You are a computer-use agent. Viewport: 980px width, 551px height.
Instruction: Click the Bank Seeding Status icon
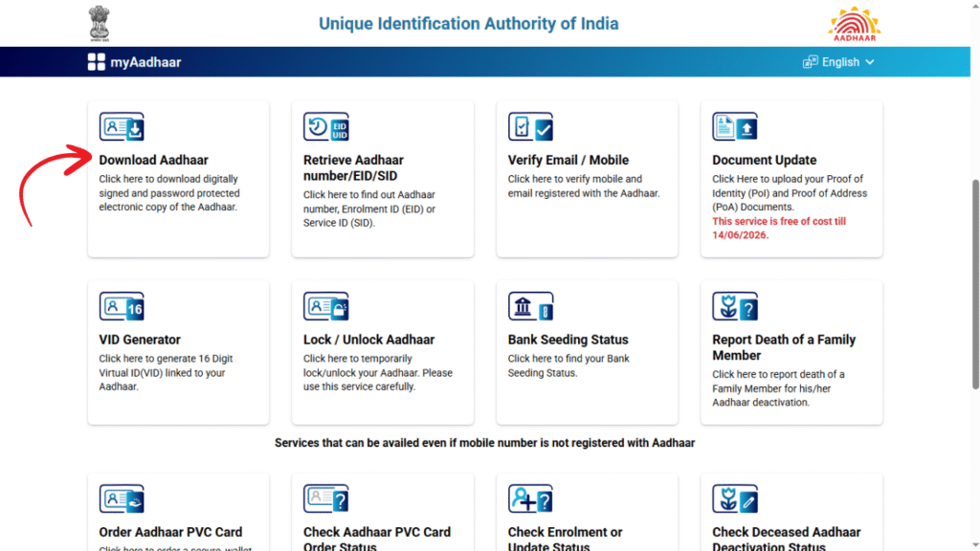click(x=530, y=306)
